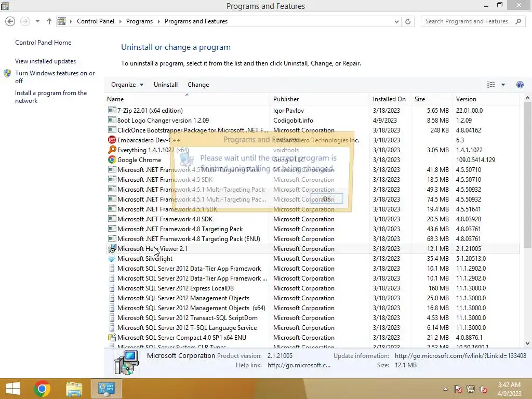Click Change in the toolbar
The height and width of the screenshot is (399, 532).
tap(198, 85)
